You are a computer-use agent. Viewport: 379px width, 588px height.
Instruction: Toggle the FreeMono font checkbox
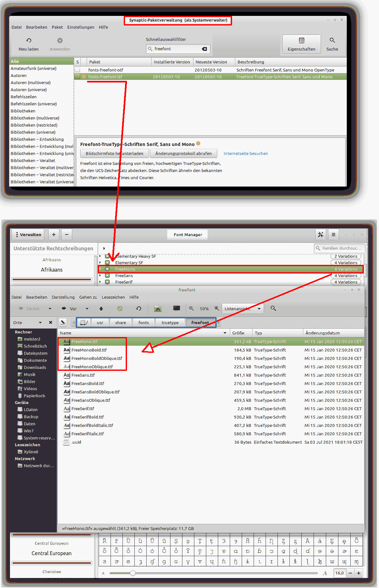[107, 269]
